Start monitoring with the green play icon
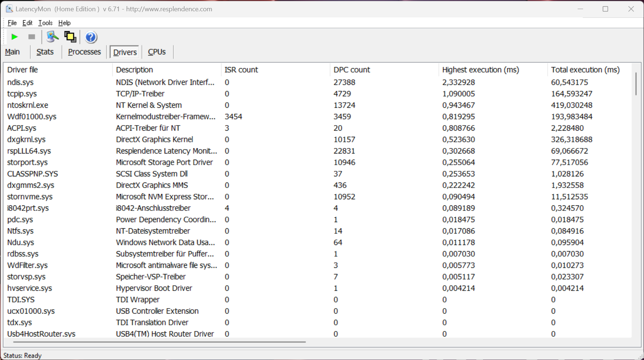Screen dimensions: 644x360 click(x=15, y=37)
